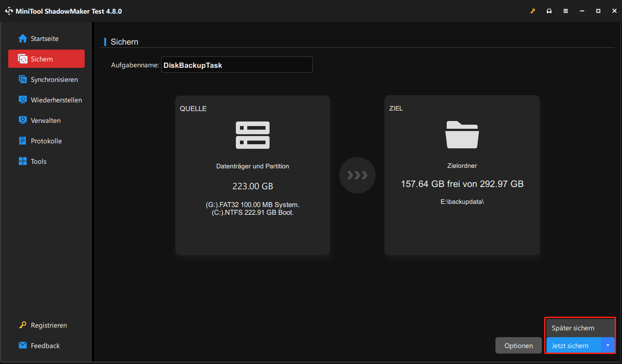622x364 pixels.
Task: Click the triple arrow icon between panels
Action: pos(357,175)
